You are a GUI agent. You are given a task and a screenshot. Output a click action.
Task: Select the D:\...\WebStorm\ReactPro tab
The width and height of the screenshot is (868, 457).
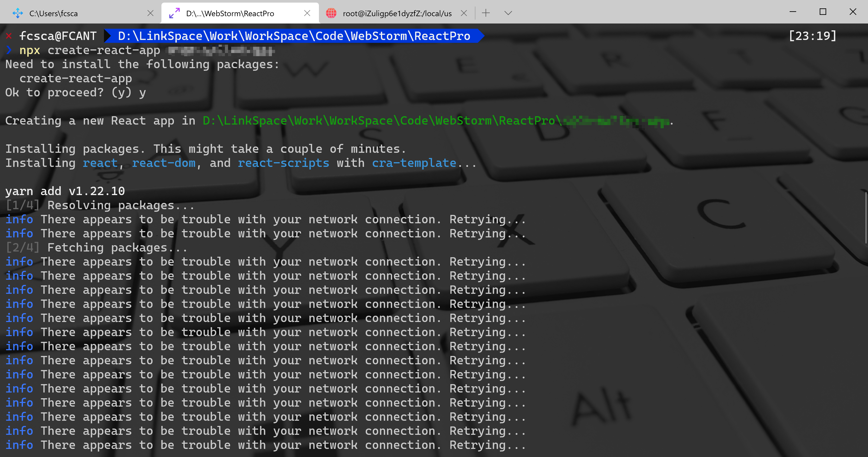point(230,13)
